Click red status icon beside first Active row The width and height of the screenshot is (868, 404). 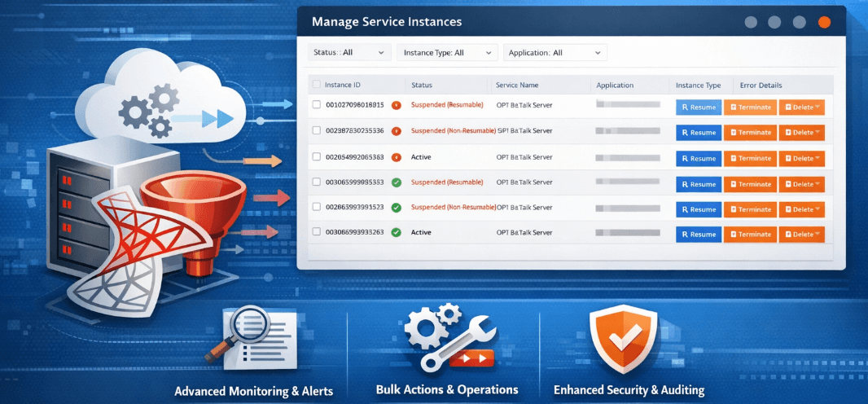point(396,157)
